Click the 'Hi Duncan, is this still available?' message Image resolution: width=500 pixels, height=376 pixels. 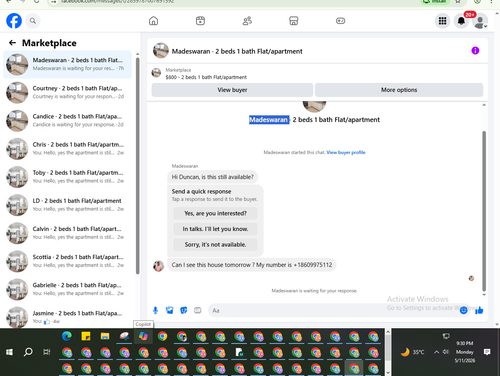pyautogui.click(x=213, y=177)
